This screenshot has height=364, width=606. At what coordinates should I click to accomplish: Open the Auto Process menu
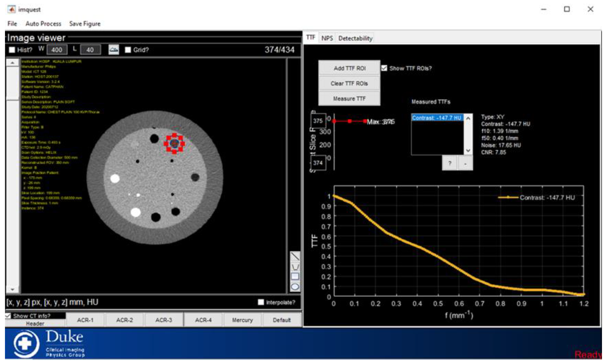click(43, 24)
